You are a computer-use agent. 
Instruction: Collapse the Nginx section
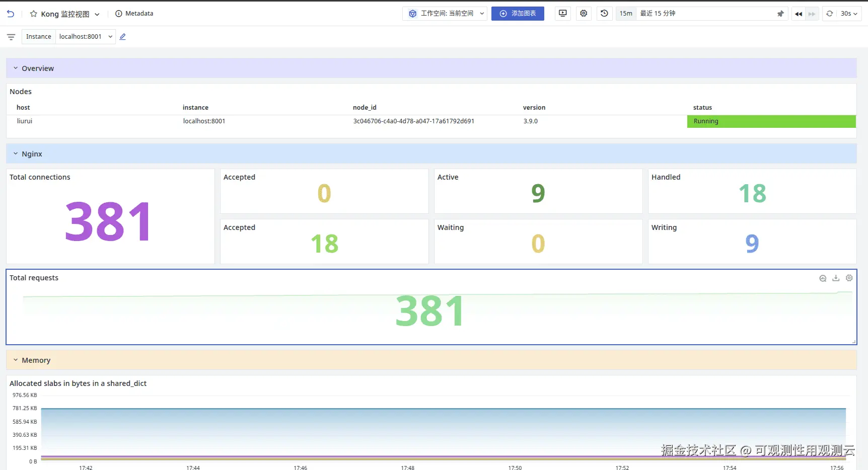pyautogui.click(x=16, y=153)
